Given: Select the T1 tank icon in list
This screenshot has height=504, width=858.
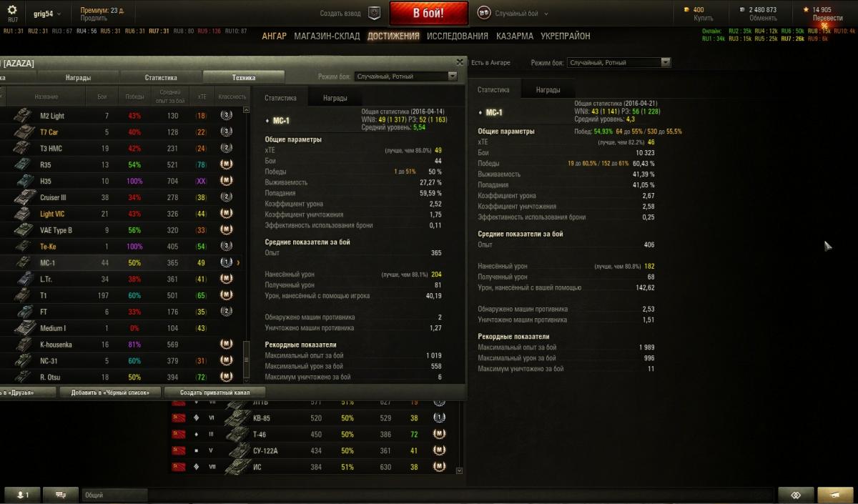Looking at the screenshot, I should [24, 295].
